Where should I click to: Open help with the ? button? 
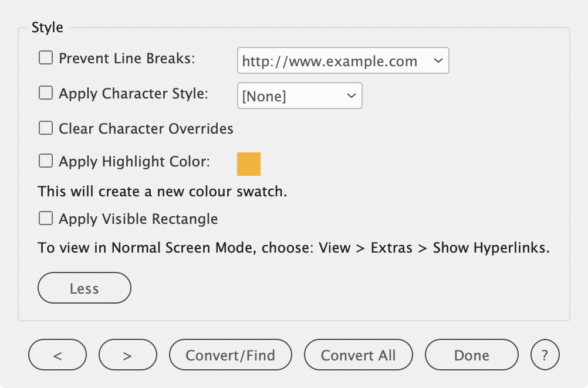click(x=545, y=355)
